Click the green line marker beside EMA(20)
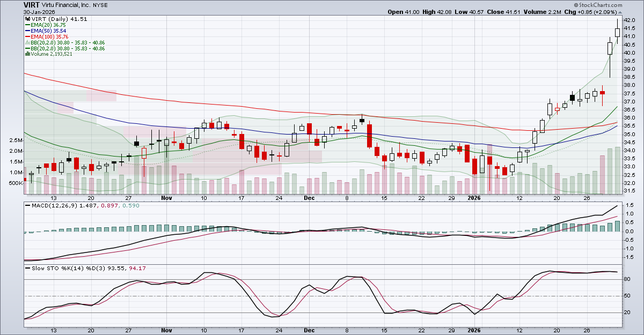 pos(28,25)
